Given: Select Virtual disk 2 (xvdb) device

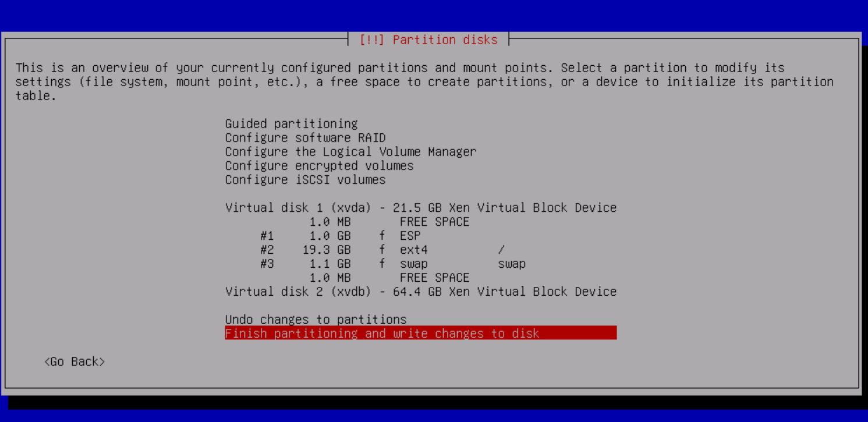Looking at the screenshot, I should click(x=420, y=292).
